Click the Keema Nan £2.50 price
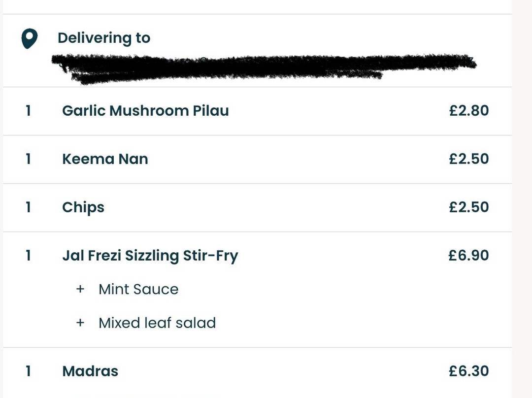Image resolution: width=532 pixels, height=398 pixels. click(x=468, y=159)
